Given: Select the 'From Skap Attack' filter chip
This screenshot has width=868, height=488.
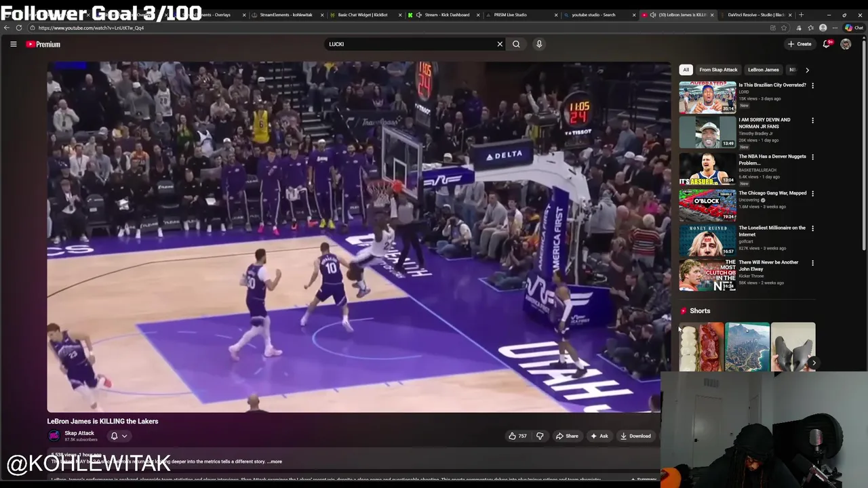Looking at the screenshot, I should click(x=718, y=70).
